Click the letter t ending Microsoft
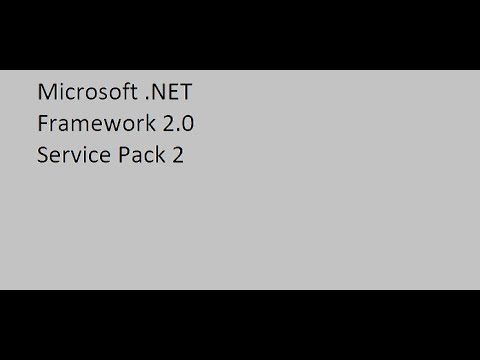Image resolution: width=480 pixels, height=360 pixels. 134,92
